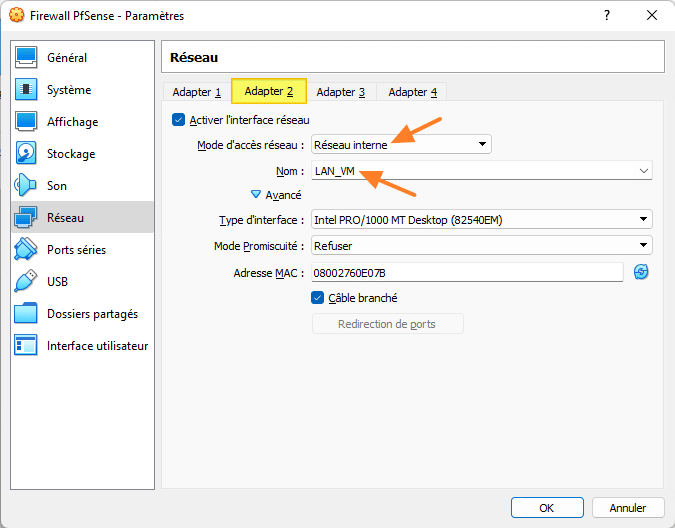The height and width of the screenshot is (528, 675).
Task: Collapse the Avancé section
Action: 256,195
